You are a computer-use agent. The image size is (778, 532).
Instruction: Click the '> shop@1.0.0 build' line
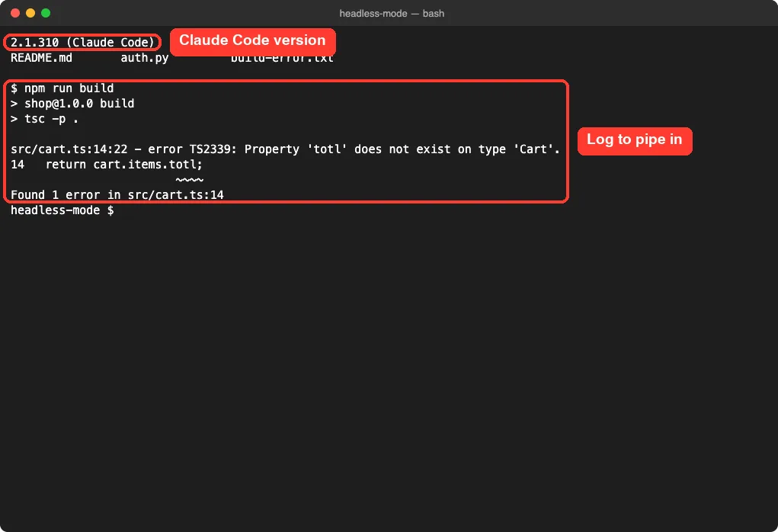click(72, 104)
